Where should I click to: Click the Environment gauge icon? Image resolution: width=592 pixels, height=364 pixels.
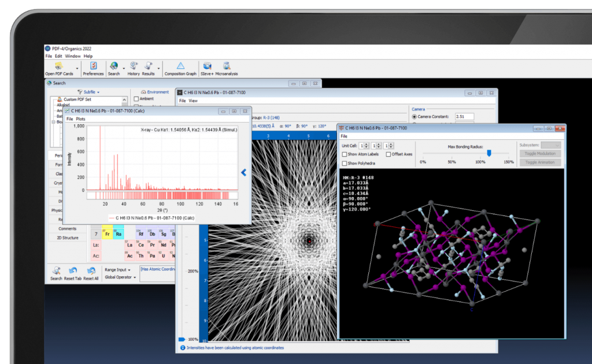point(143,92)
